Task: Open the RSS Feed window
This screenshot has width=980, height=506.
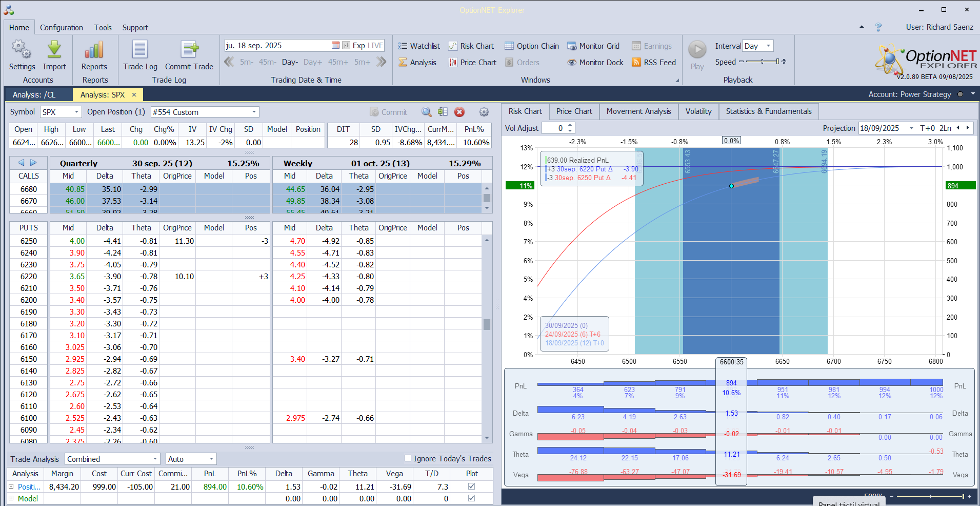Action: pyautogui.click(x=654, y=62)
